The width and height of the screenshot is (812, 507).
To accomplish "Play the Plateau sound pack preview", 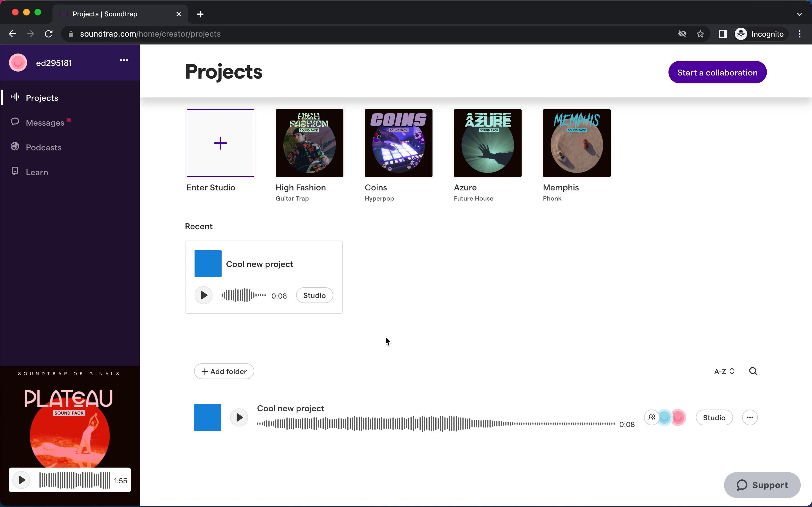I will click(22, 480).
